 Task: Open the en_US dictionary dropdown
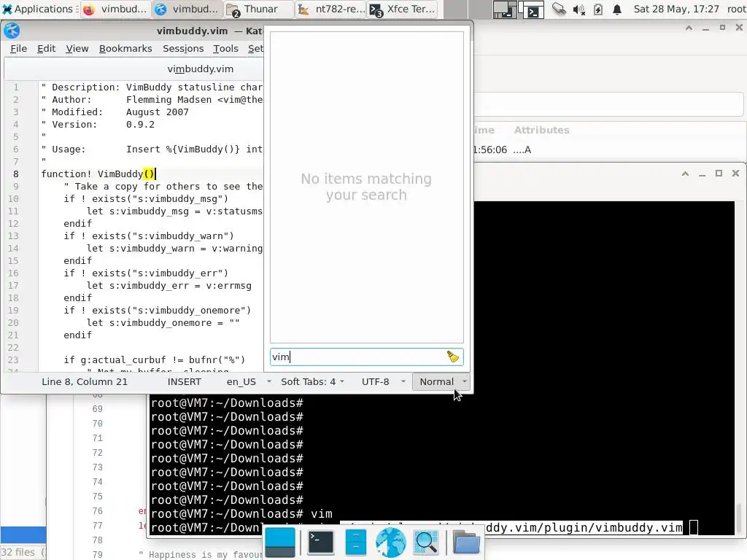(x=248, y=381)
